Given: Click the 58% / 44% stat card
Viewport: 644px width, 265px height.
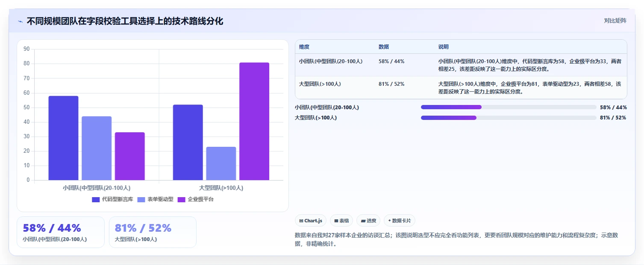Looking at the screenshot, I should [61, 232].
